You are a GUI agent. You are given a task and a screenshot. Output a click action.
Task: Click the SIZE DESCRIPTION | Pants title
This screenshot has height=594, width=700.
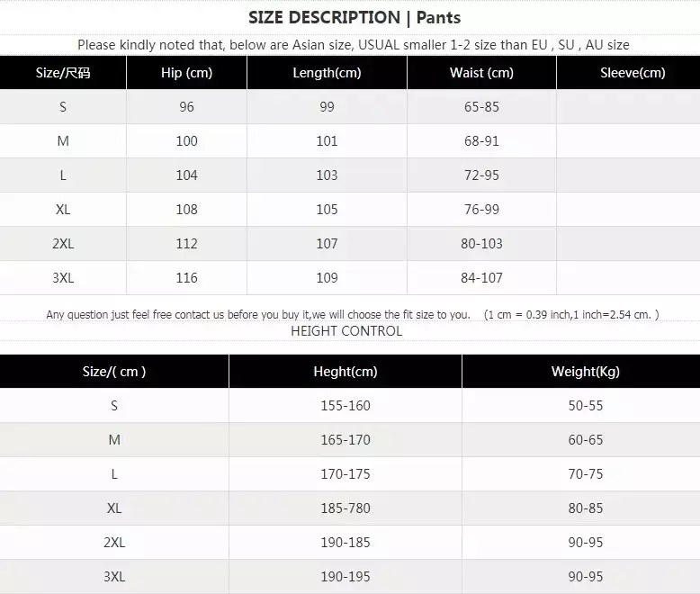pos(354,17)
